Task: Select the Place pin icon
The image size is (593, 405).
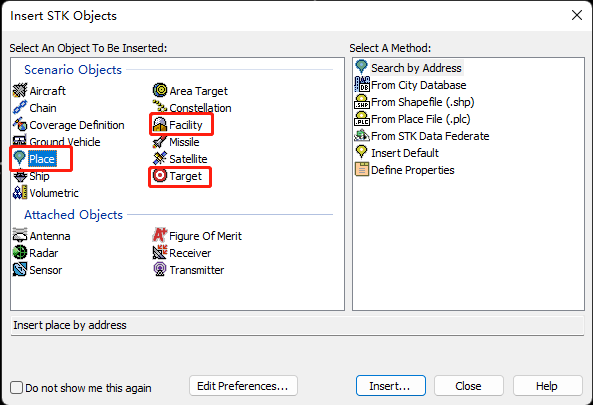Action: point(19,158)
